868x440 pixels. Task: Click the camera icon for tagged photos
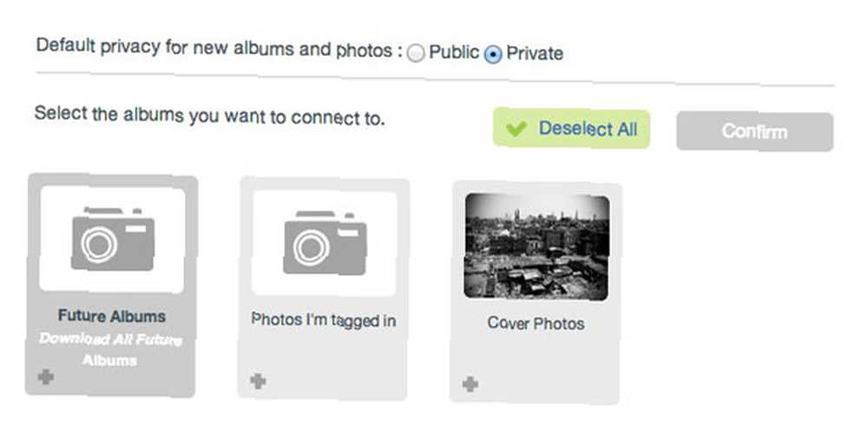click(x=325, y=242)
